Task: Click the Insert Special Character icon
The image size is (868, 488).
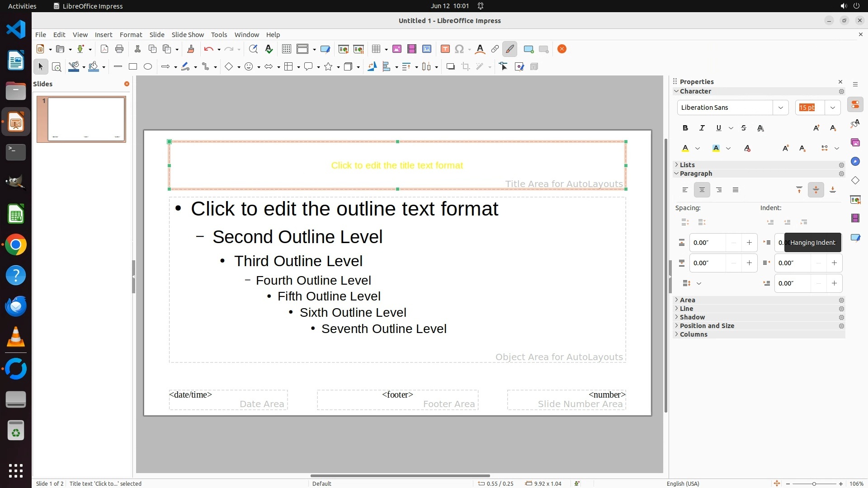Action: (459, 49)
